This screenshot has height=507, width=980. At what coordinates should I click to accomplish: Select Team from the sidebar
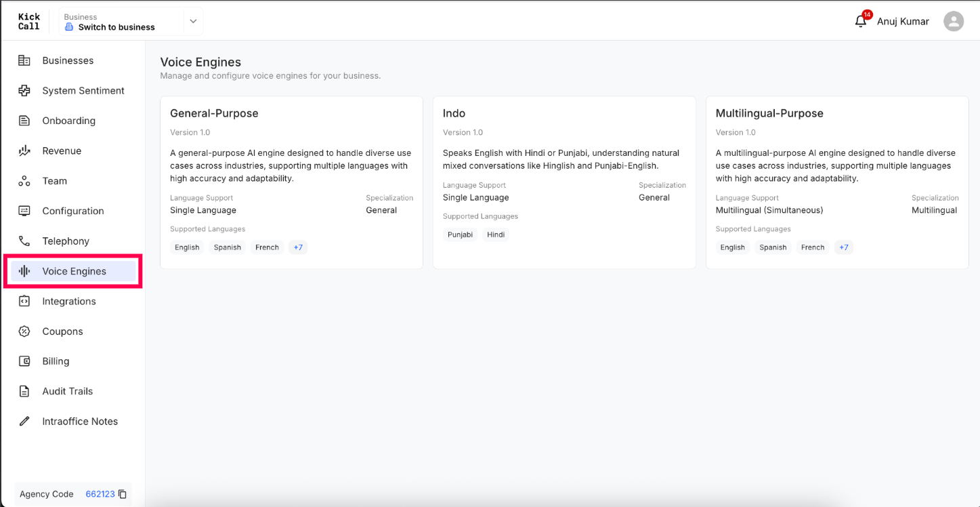coord(73,181)
